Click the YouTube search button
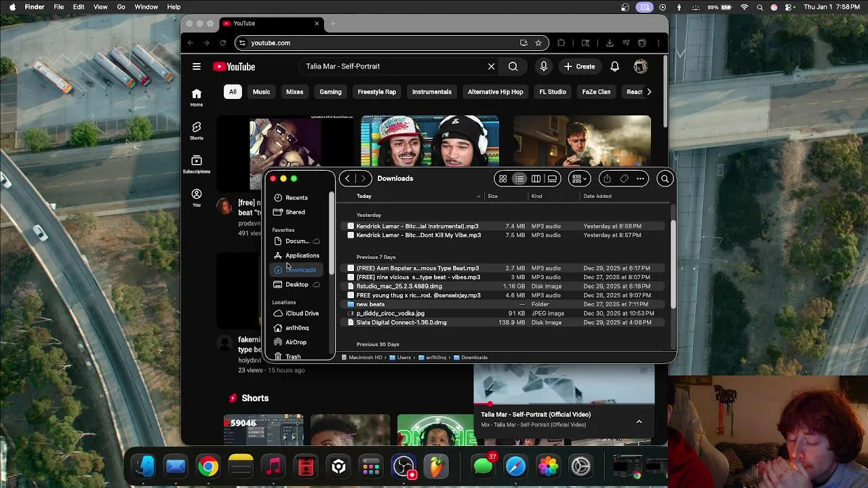Image resolution: width=868 pixels, height=488 pixels. coord(513,66)
